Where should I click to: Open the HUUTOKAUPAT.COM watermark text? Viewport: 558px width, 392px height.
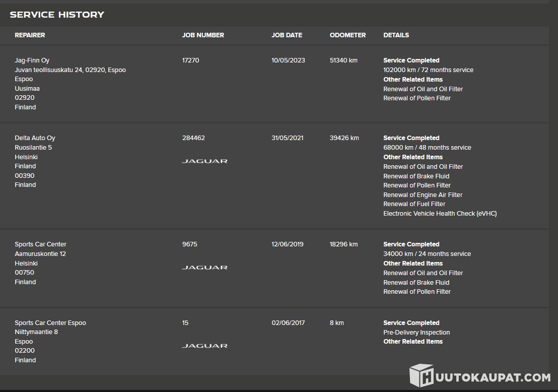(492, 377)
